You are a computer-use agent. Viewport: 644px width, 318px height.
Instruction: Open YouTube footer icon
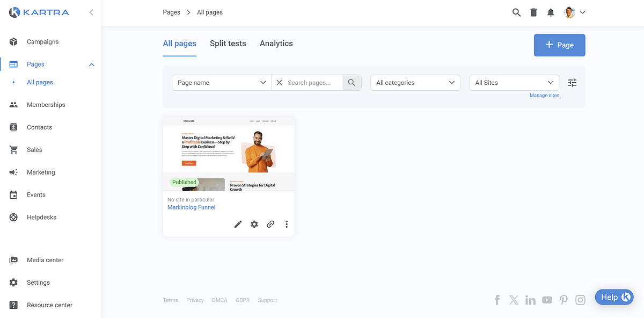[x=547, y=300]
